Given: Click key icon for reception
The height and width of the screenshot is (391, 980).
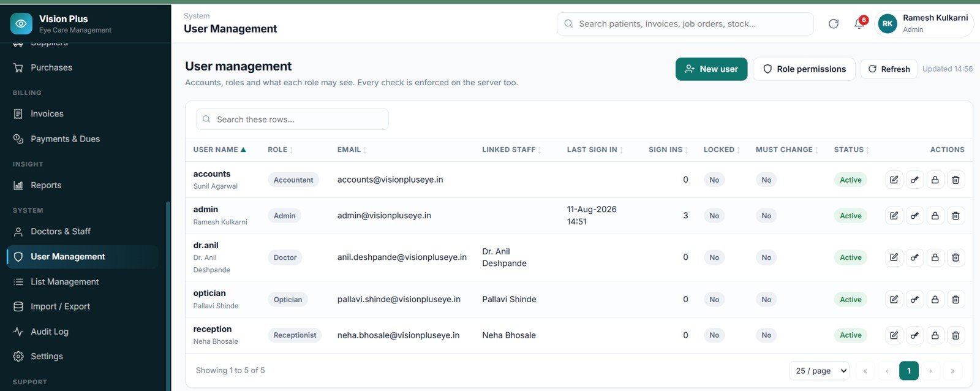Looking at the screenshot, I should point(914,335).
